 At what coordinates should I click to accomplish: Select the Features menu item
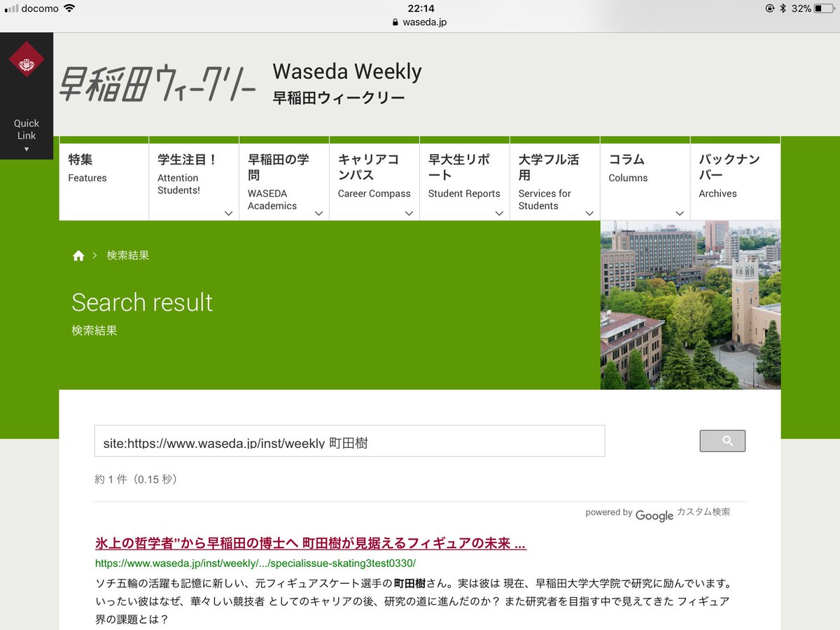click(x=104, y=182)
